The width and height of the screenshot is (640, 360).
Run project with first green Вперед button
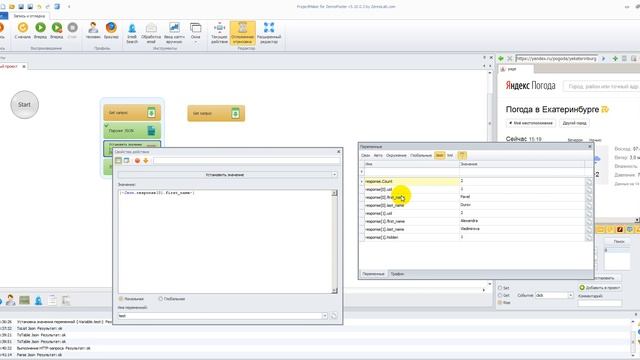coord(40,28)
